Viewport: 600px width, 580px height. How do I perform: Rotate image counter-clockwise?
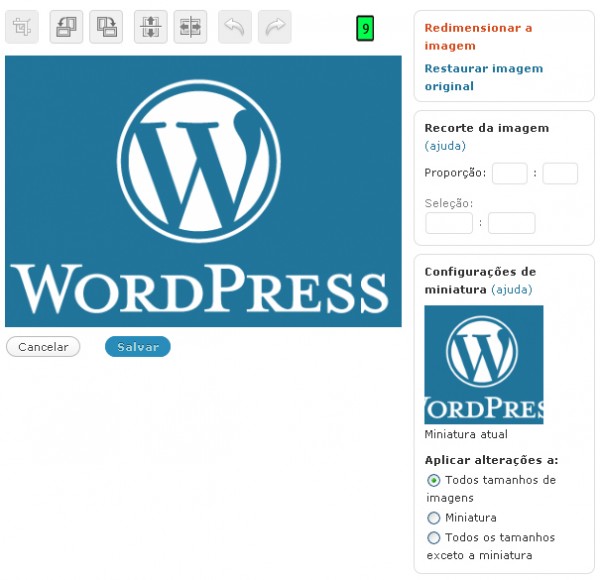(66, 27)
